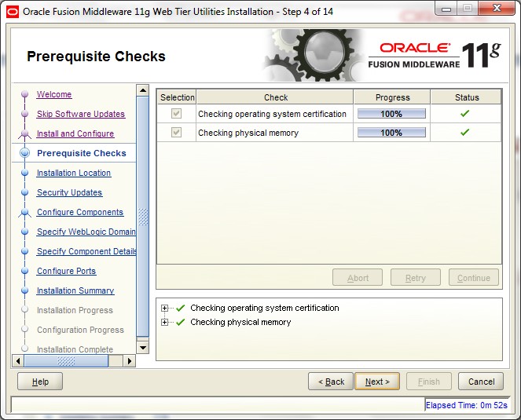Screen dimensions: 521x420
Task: Click green status checkmark for physical memory row
Action: [465, 132]
